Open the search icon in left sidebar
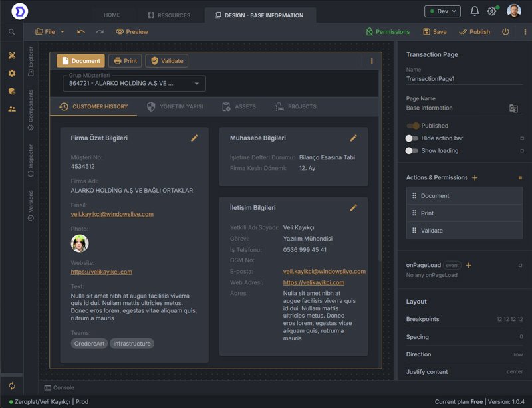Viewport: 532px width, 408px height. (11, 31)
